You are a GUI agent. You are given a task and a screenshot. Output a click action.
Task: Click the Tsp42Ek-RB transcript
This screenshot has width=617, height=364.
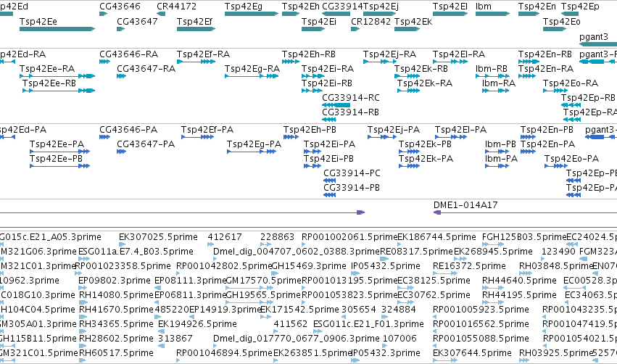[407, 76]
